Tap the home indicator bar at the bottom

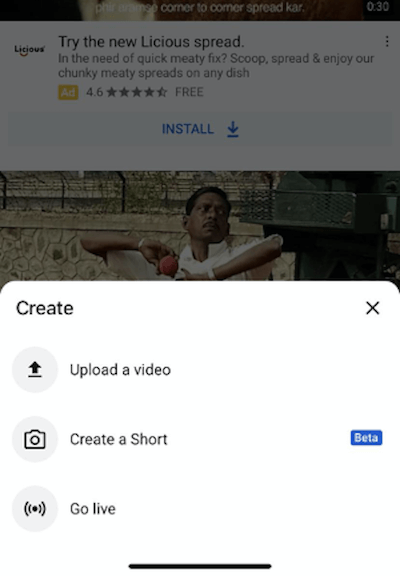(x=200, y=566)
